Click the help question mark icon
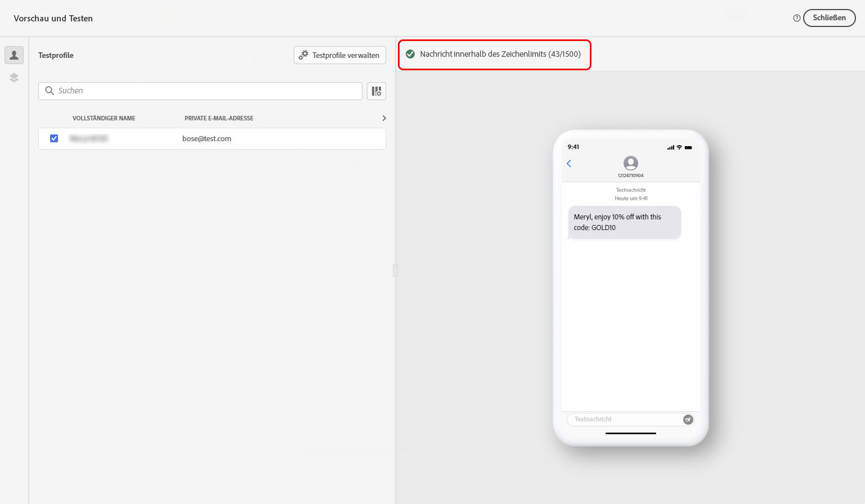Image resolution: width=865 pixels, height=504 pixels. (x=796, y=18)
